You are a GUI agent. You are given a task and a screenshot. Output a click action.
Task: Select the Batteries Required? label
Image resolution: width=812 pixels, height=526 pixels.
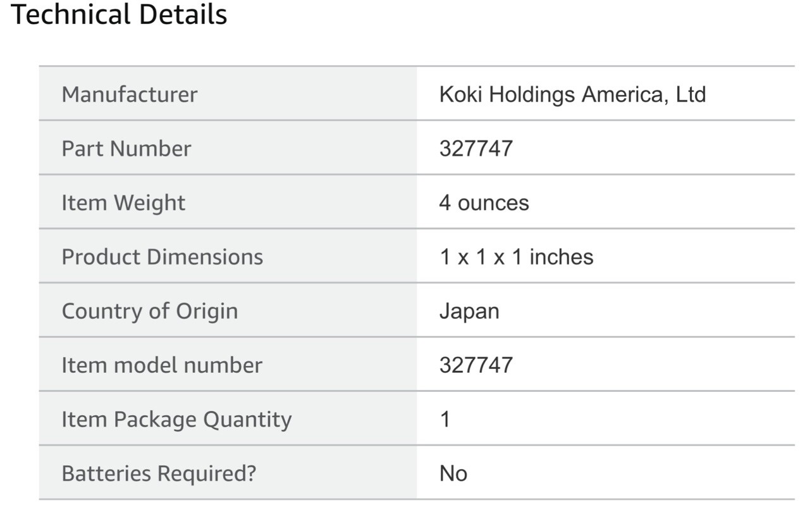(159, 474)
